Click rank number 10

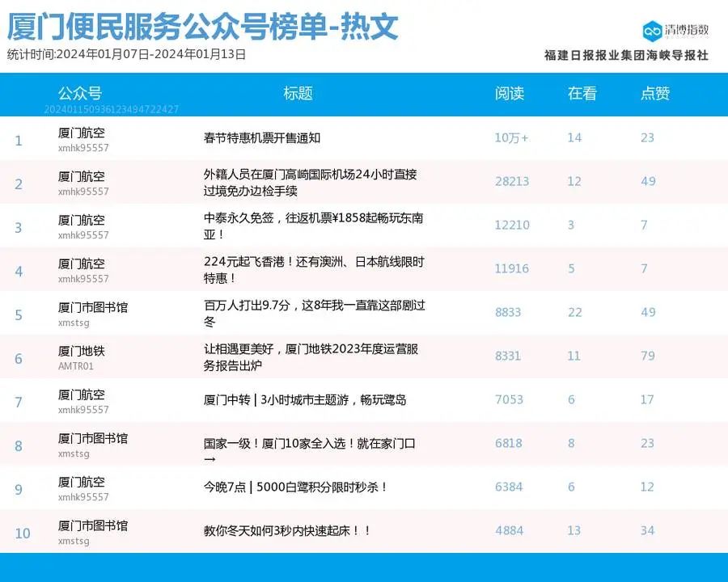click(23, 533)
